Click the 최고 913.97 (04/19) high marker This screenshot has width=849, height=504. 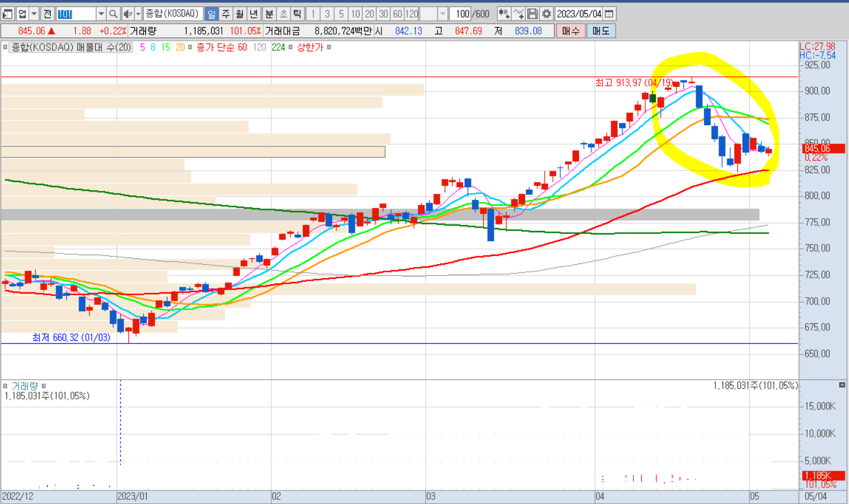(x=634, y=83)
